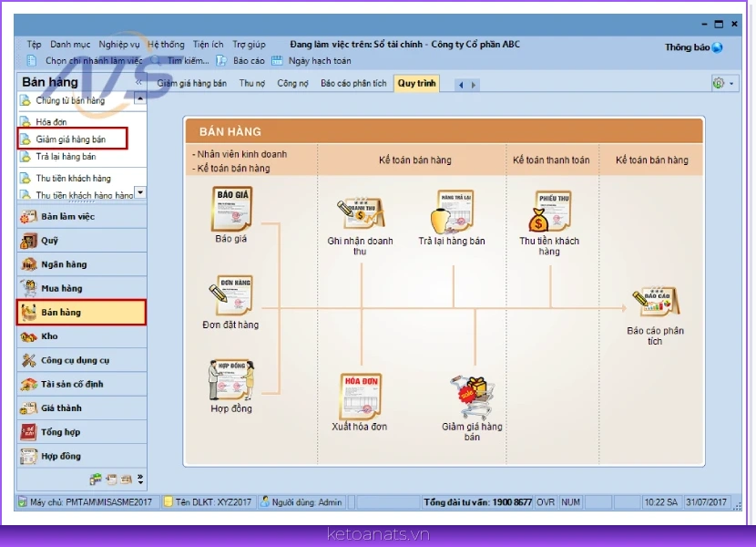Select Giảm giá hàng bán in sidebar list

coord(73,139)
